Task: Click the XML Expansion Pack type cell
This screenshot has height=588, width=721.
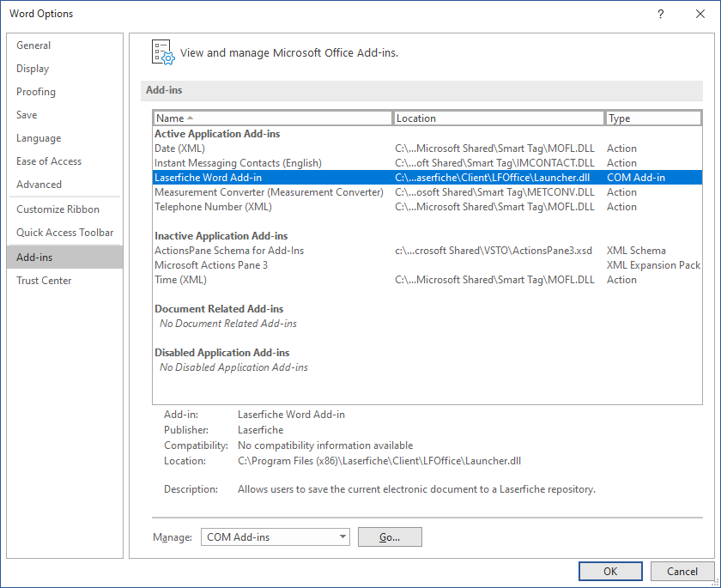Action: 653,265
